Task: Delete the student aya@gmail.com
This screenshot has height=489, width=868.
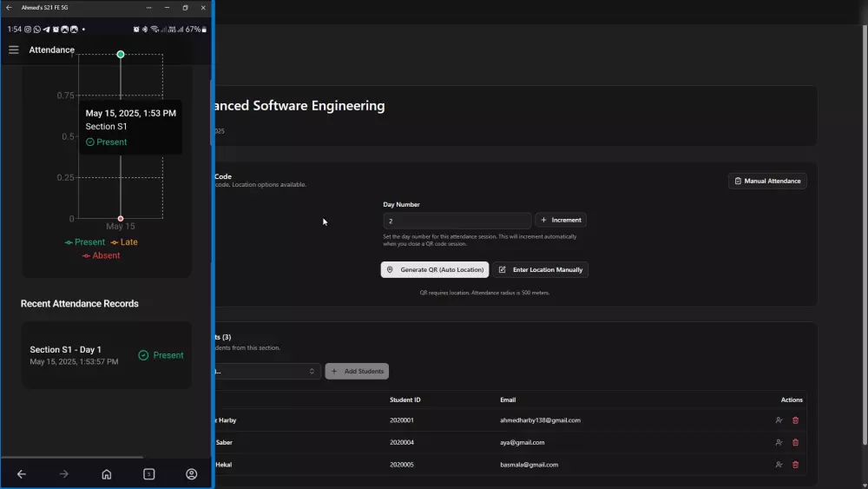Action: click(795, 442)
